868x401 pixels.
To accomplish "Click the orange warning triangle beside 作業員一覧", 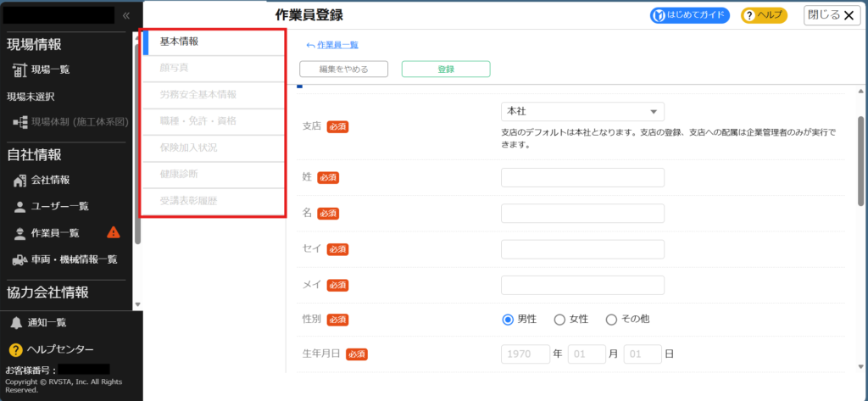I will pos(113,232).
